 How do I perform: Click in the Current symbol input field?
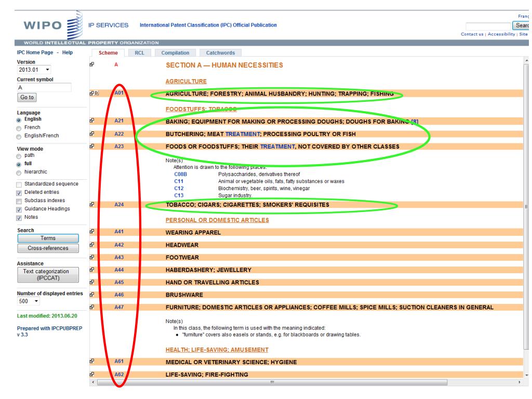(44, 87)
